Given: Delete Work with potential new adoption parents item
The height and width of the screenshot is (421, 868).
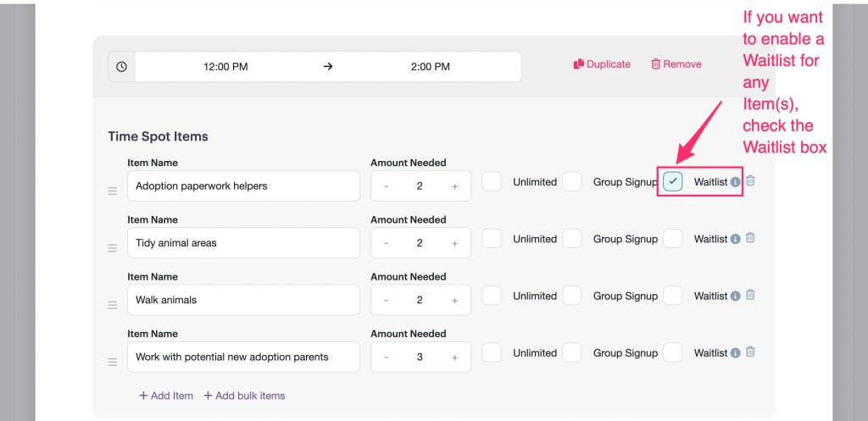Looking at the screenshot, I should (x=750, y=352).
